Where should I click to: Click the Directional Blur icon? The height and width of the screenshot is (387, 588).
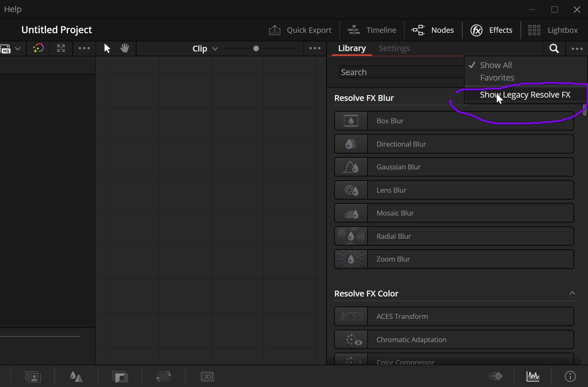(351, 144)
